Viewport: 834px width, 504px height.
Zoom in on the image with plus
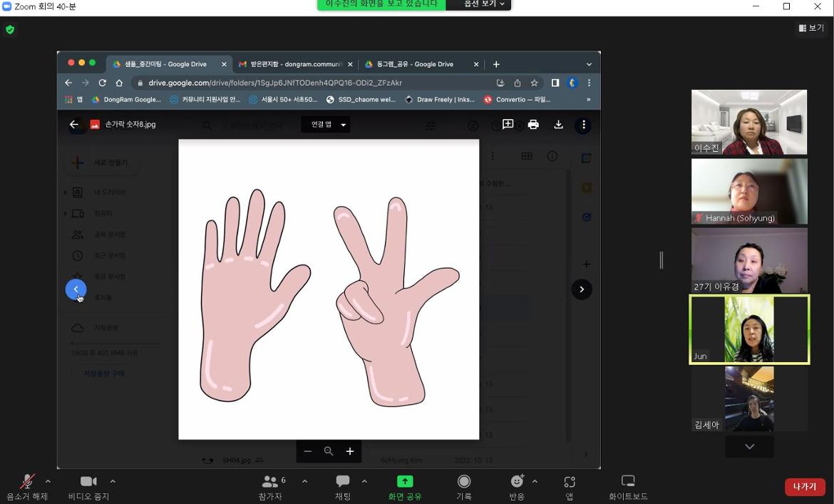(x=350, y=451)
